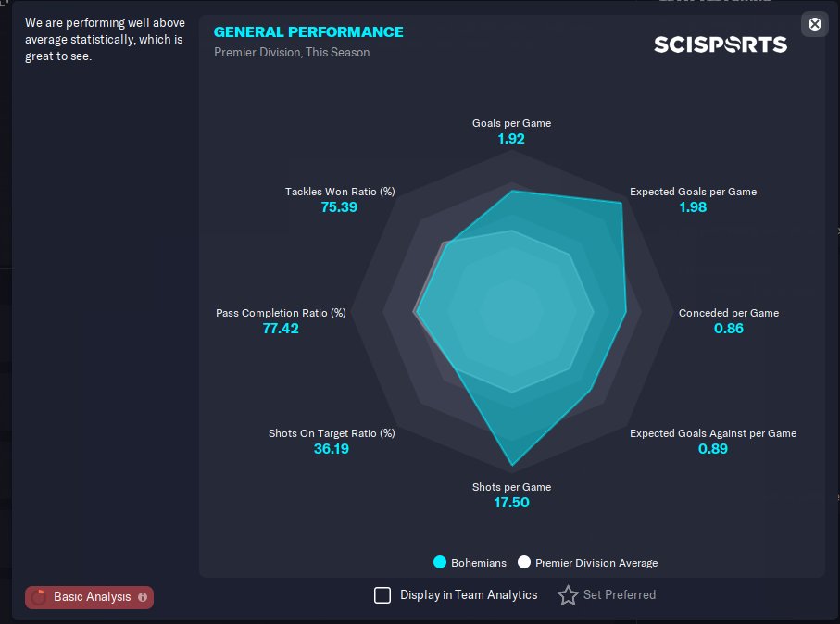
Task: Select the Pass Completion Ratio 77.42 value
Action: (x=281, y=329)
